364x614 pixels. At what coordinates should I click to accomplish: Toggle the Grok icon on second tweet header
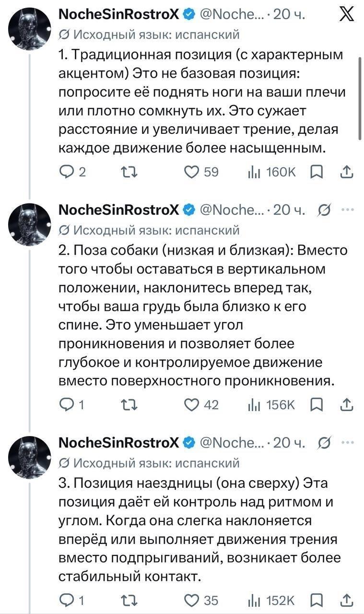coord(323,210)
